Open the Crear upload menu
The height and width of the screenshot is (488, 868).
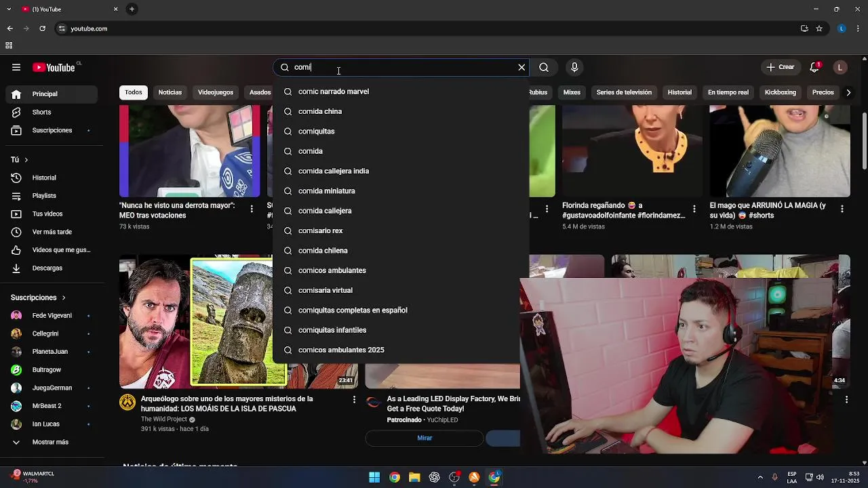(781, 67)
